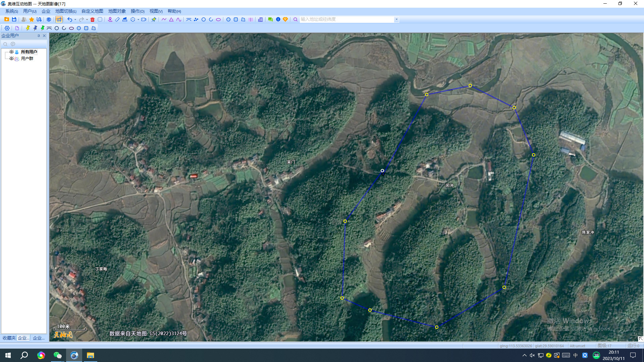Click the 3D globe view icon

(x=49, y=19)
